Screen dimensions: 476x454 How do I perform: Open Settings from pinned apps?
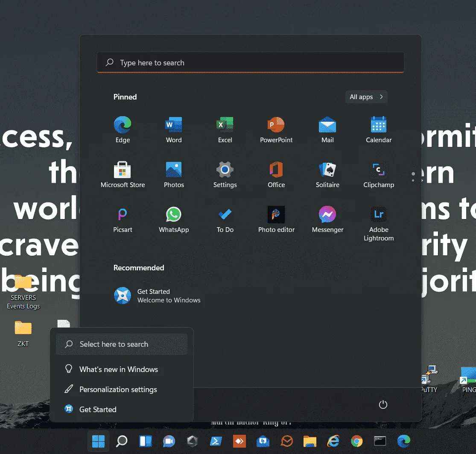225,175
